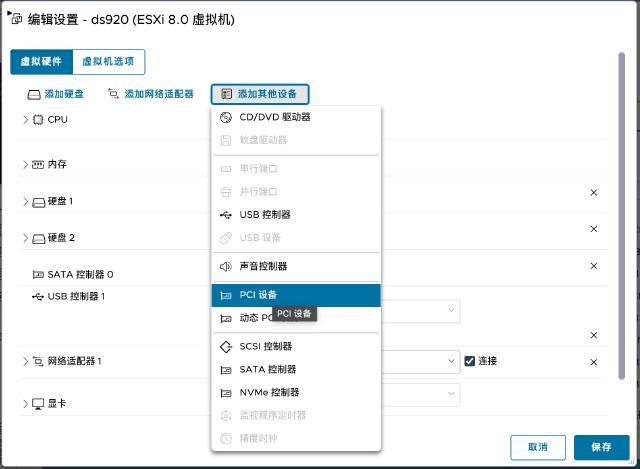
Task: Click the Add network adapter icon
Action: (x=113, y=94)
